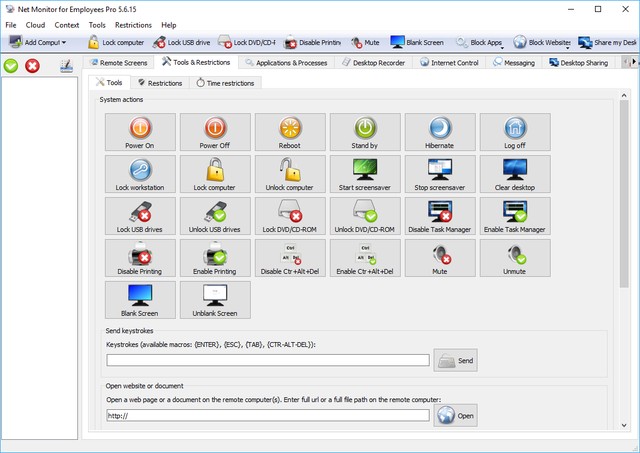Click Unblank Screen action
Image resolution: width=640 pixels, height=453 pixels.
point(215,300)
